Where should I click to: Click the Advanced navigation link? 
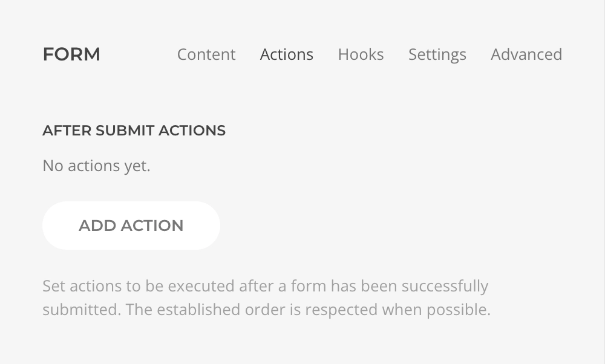(526, 54)
